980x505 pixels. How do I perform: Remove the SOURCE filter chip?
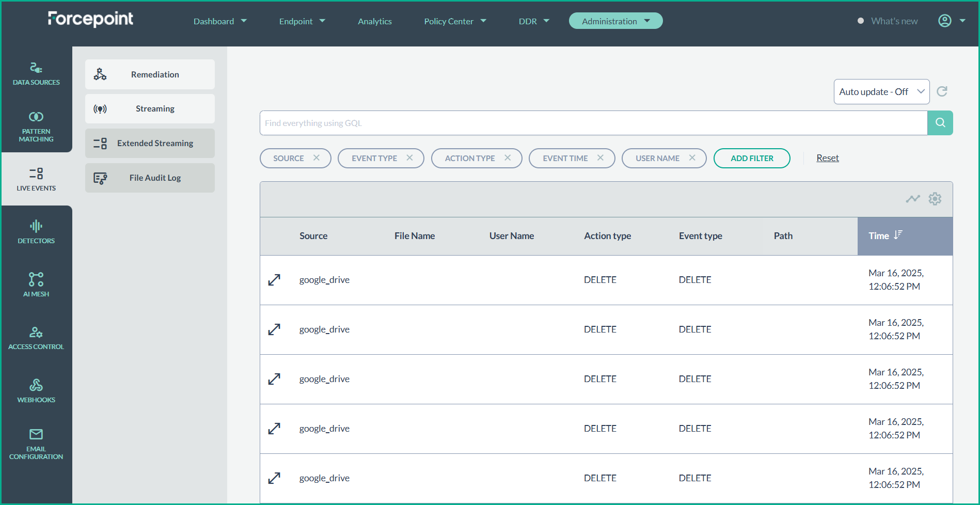[317, 158]
